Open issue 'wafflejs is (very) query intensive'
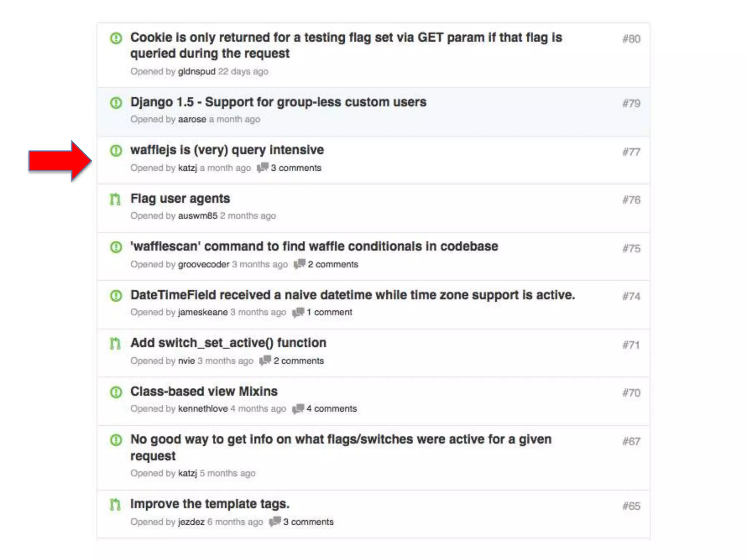Image resolution: width=747 pixels, height=560 pixels. click(x=227, y=150)
